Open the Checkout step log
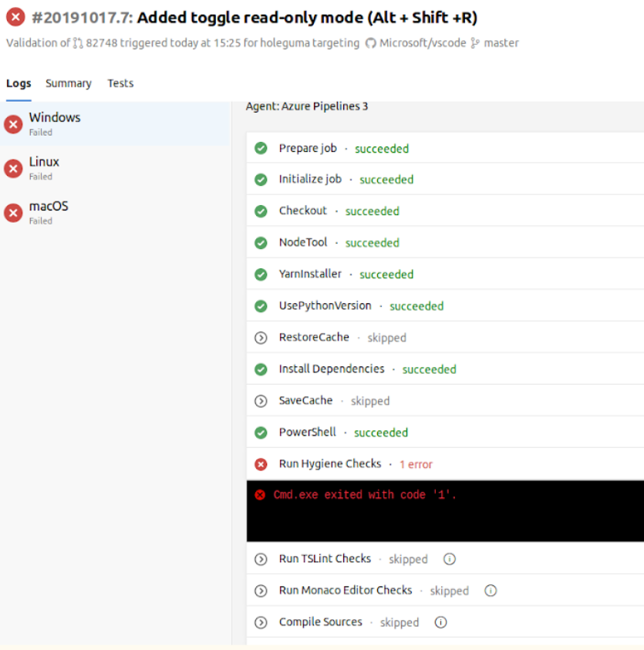 (445, 211)
